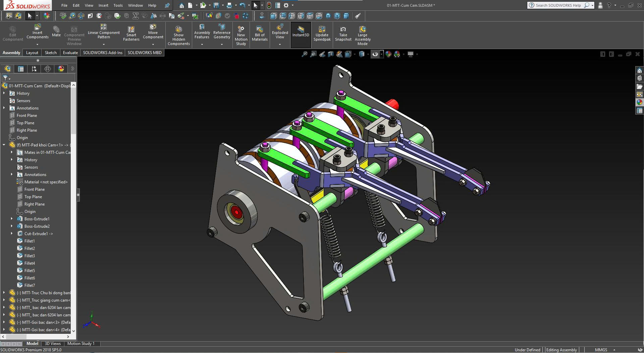
Task: Select Fillet3 in the feature tree
Action: [30, 256]
